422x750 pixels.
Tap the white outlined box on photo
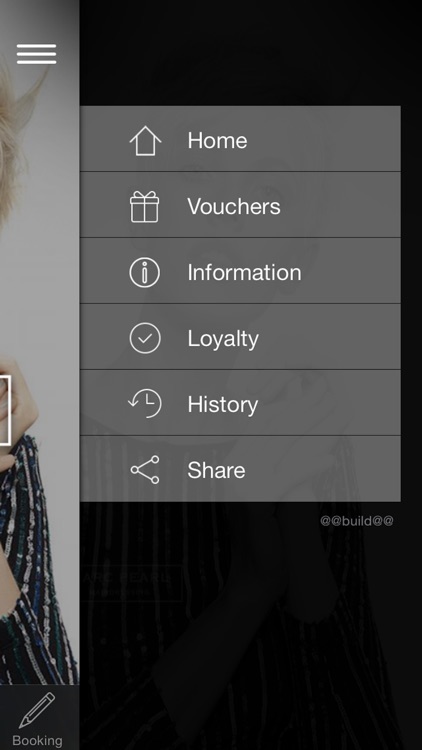coord(5,410)
